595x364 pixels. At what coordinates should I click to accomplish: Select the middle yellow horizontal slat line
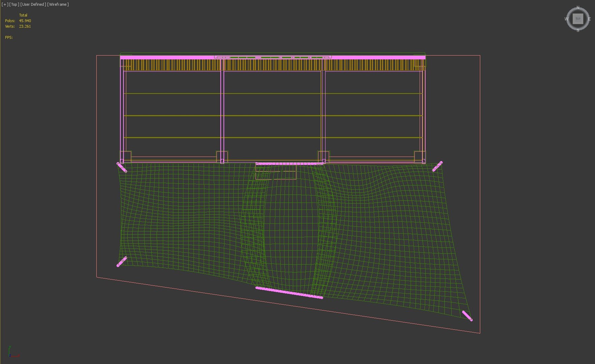point(273,116)
